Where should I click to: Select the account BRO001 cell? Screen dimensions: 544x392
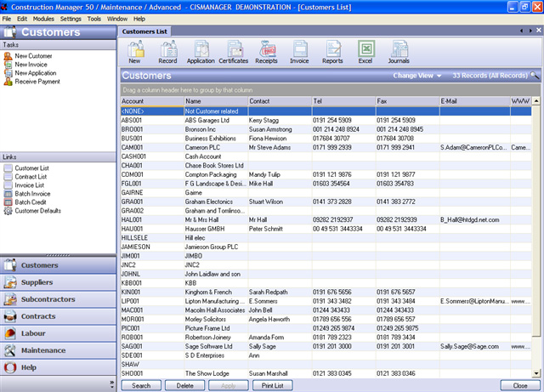click(x=152, y=129)
